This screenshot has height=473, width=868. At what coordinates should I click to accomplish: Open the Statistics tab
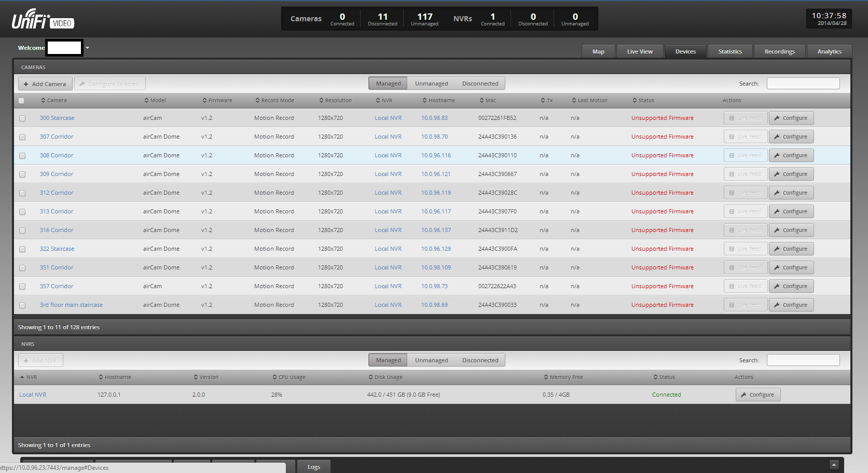click(729, 51)
